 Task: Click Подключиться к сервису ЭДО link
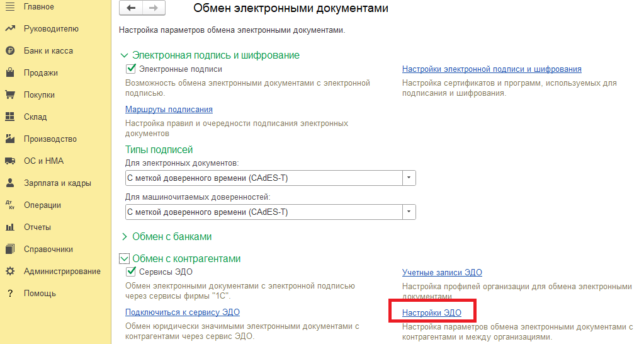point(183,312)
